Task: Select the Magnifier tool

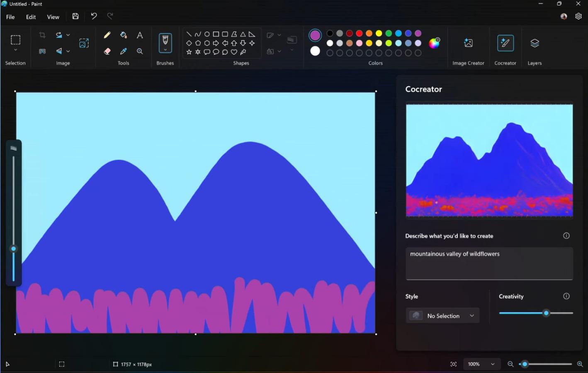Action: coord(140,51)
